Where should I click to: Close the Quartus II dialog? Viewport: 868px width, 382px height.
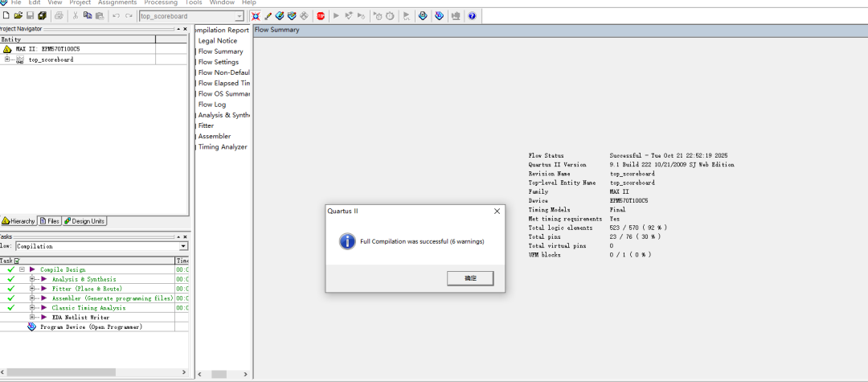[x=497, y=211]
